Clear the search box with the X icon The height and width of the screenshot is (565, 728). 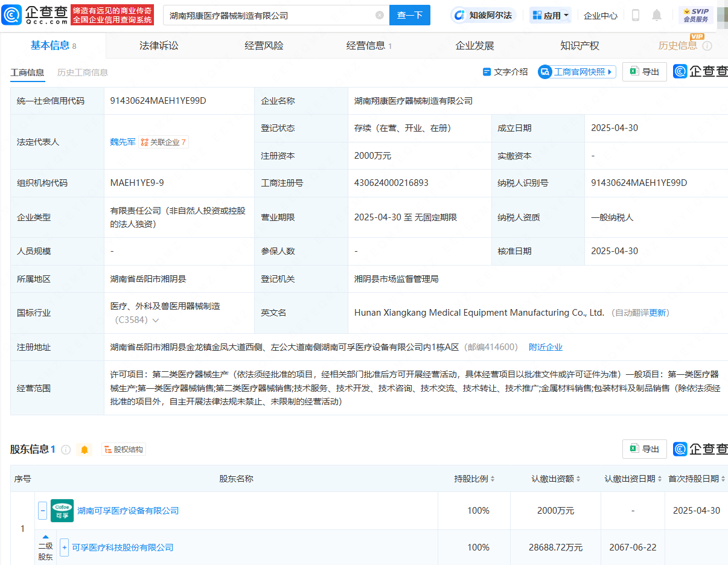pos(380,15)
